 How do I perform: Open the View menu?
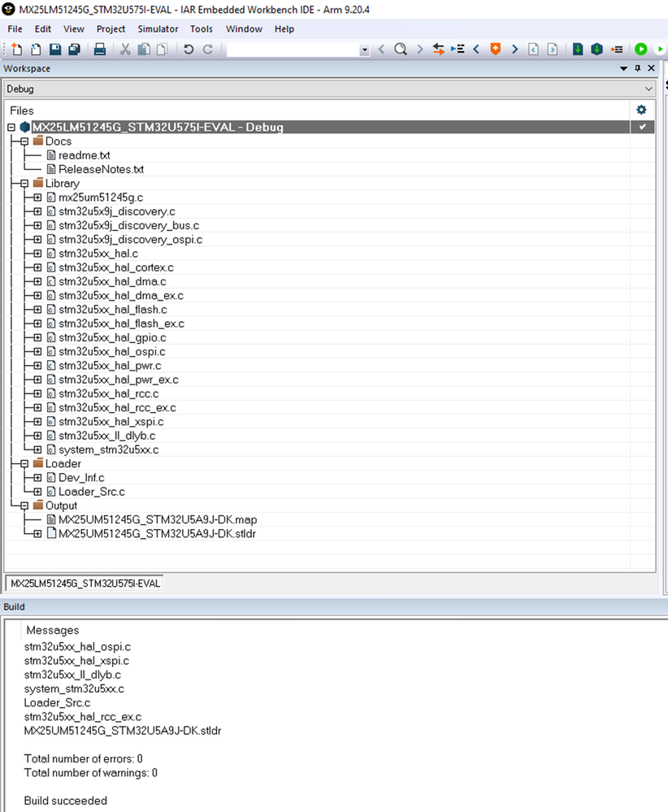[73, 29]
